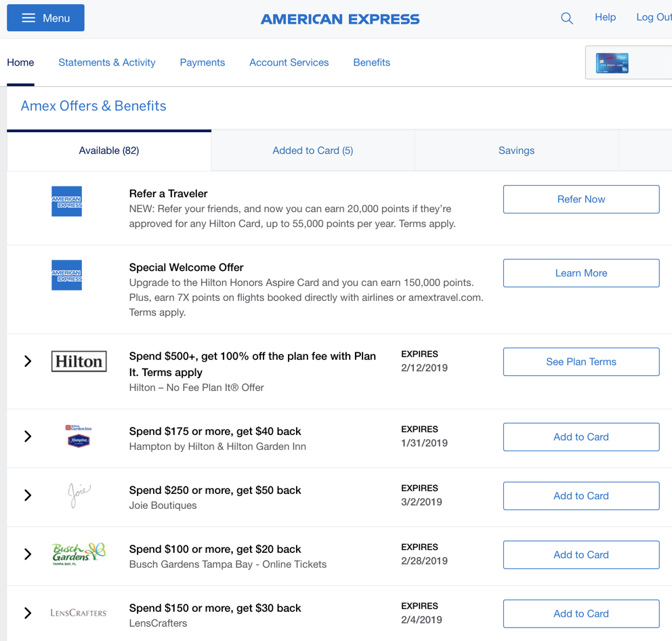Select the Home navigation tab
Image resolution: width=672 pixels, height=641 pixels.
coord(20,62)
